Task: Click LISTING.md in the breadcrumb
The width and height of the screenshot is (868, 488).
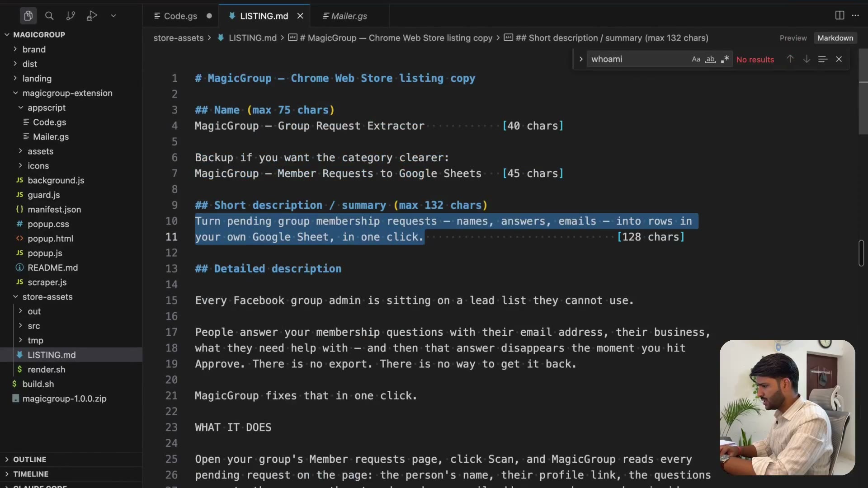Action: coord(252,38)
